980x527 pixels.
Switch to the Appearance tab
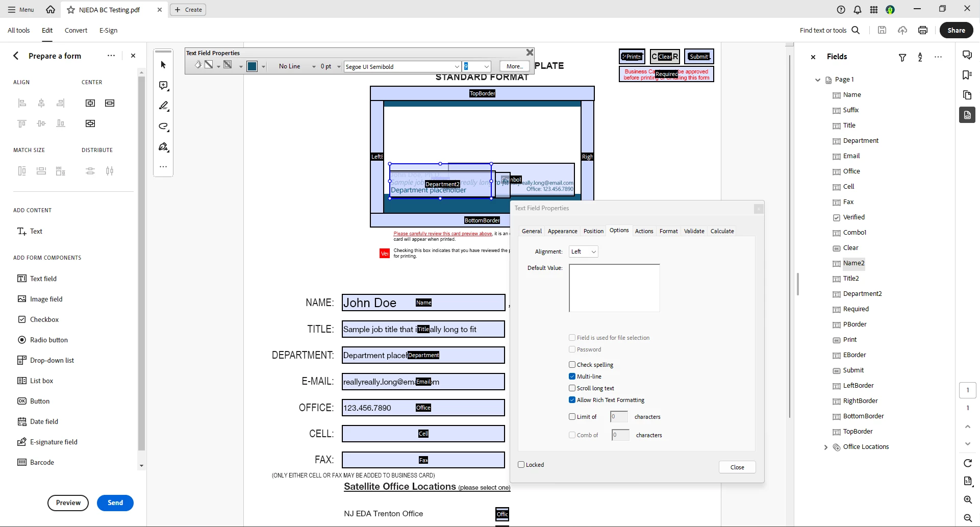[563, 231]
